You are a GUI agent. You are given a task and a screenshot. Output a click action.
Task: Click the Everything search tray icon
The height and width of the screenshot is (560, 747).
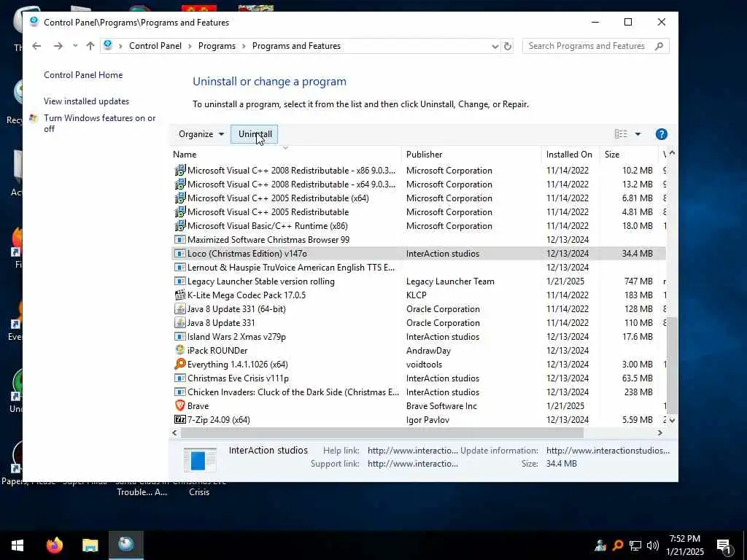click(618, 545)
